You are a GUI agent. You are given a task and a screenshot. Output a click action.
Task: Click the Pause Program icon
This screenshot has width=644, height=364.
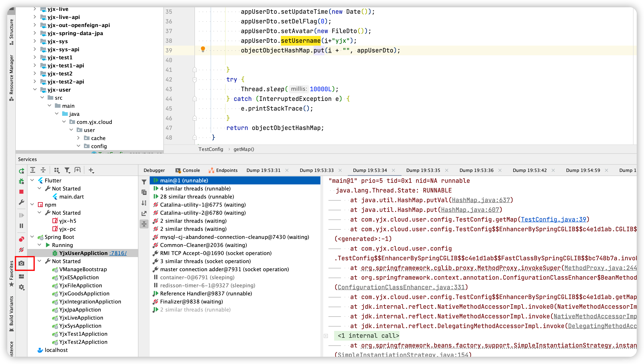click(22, 226)
